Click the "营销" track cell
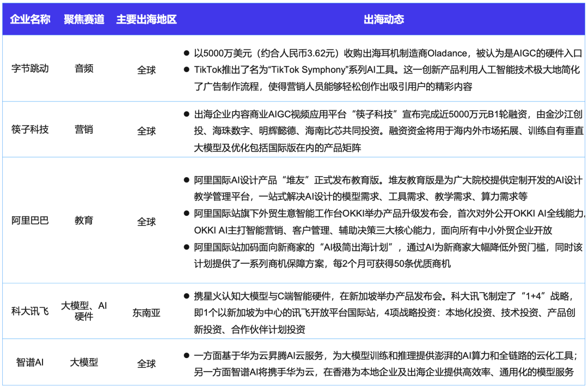The height and width of the screenshot is (388, 588). click(x=84, y=130)
